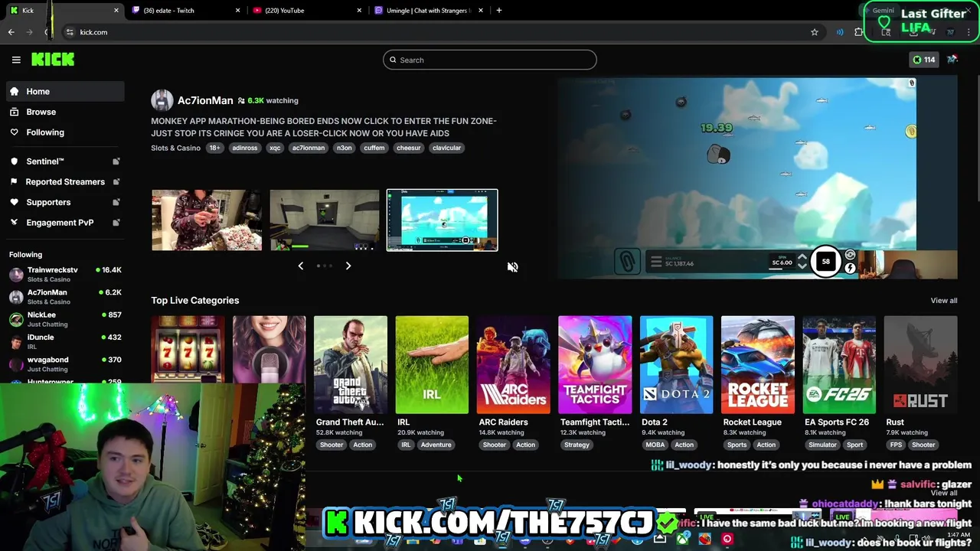The width and height of the screenshot is (980, 551).
Task: Open Ac7ionMan in Following list
Action: coord(65,297)
